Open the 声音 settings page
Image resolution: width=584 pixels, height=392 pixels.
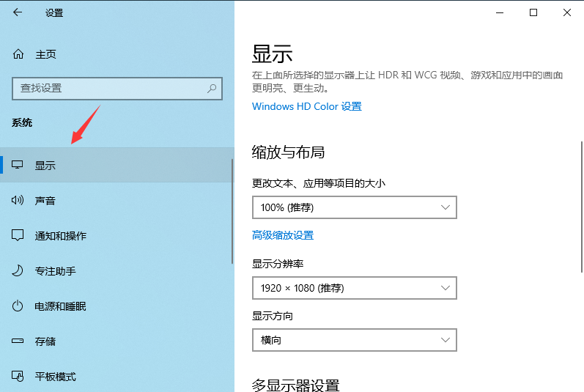(x=45, y=201)
